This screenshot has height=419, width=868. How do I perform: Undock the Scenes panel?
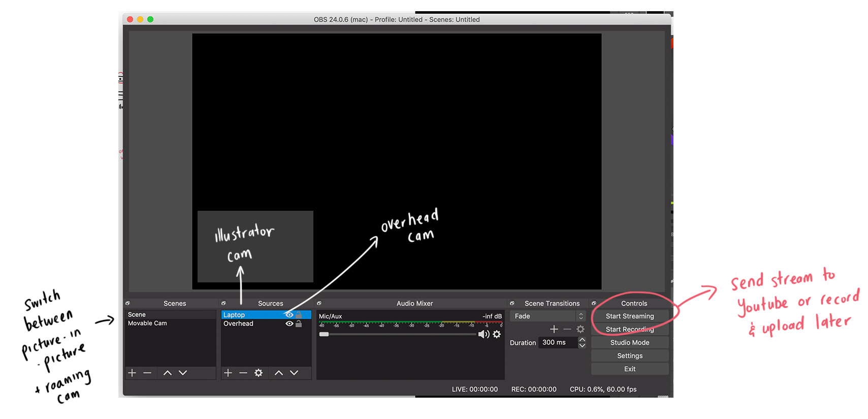pyautogui.click(x=127, y=303)
